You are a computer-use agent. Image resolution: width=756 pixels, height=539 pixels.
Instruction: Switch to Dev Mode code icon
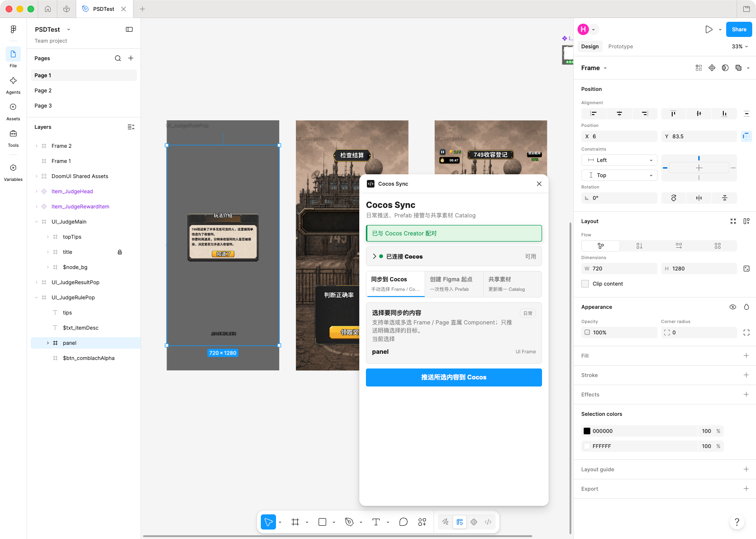click(488, 522)
